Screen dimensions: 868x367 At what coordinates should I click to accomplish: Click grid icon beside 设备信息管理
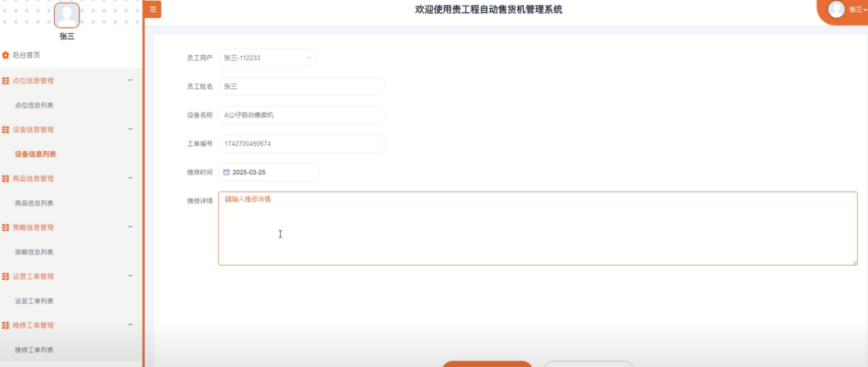coord(5,130)
